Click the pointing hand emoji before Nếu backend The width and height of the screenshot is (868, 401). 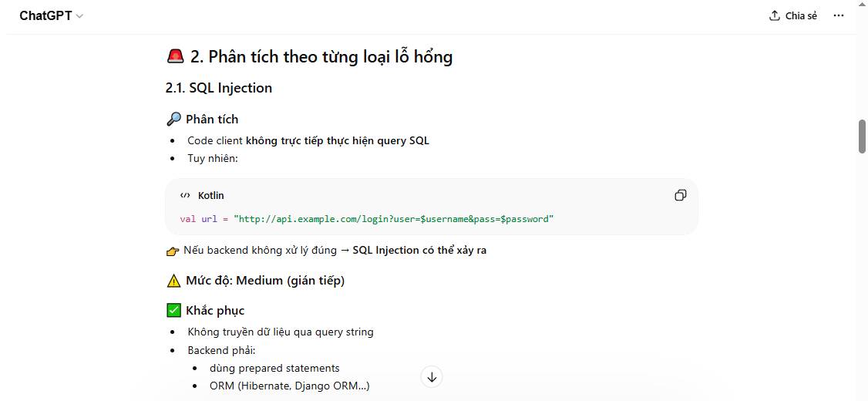173,251
